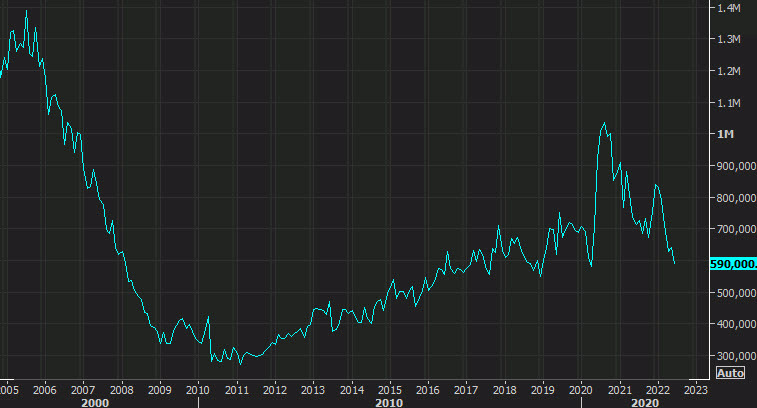Click the 300,000 y-axis label
The width and height of the screenshot is (757, 408).
(731, 356)
